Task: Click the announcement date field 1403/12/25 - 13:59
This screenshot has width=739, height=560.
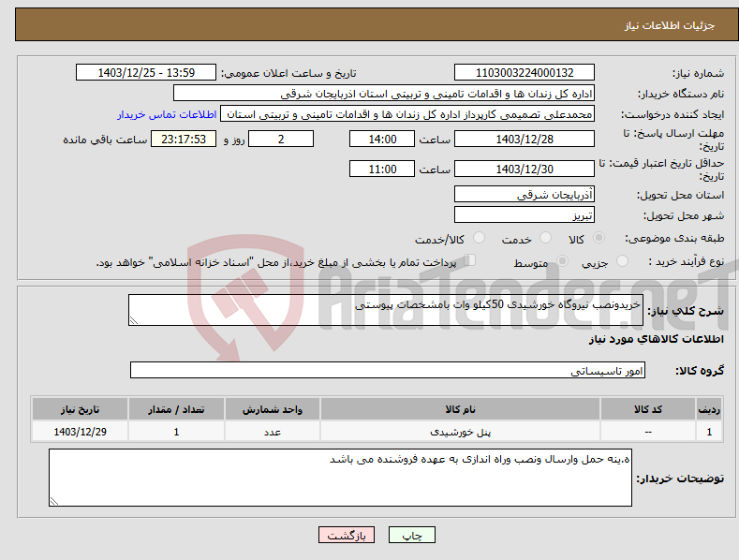Action: tap(146, 73)
